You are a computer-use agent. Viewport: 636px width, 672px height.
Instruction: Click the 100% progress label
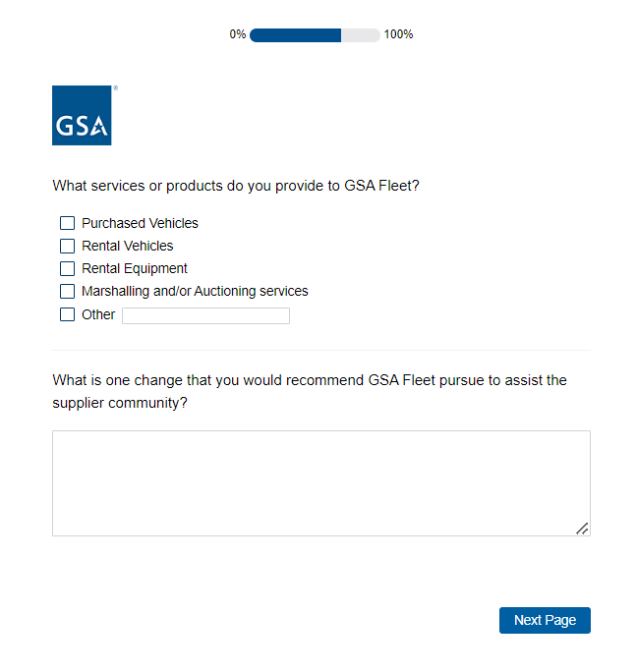[398, 35]
